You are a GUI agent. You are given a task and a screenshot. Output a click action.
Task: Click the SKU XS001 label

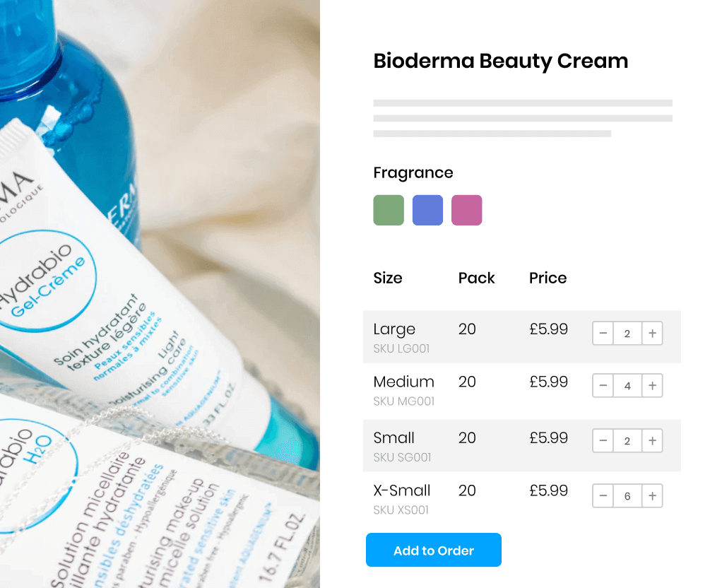pyautogui.click(x=401, y=510)
